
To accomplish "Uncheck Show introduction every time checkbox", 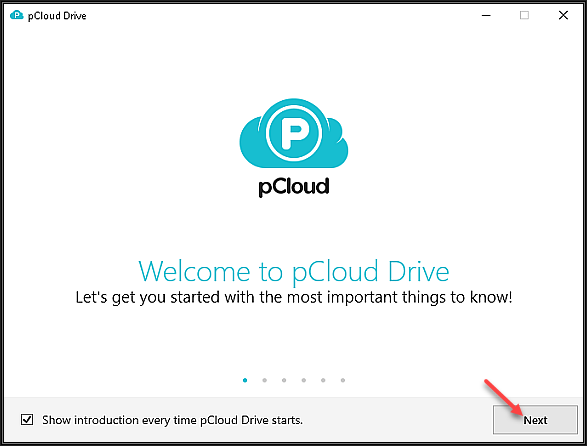I will click(27, 419).
